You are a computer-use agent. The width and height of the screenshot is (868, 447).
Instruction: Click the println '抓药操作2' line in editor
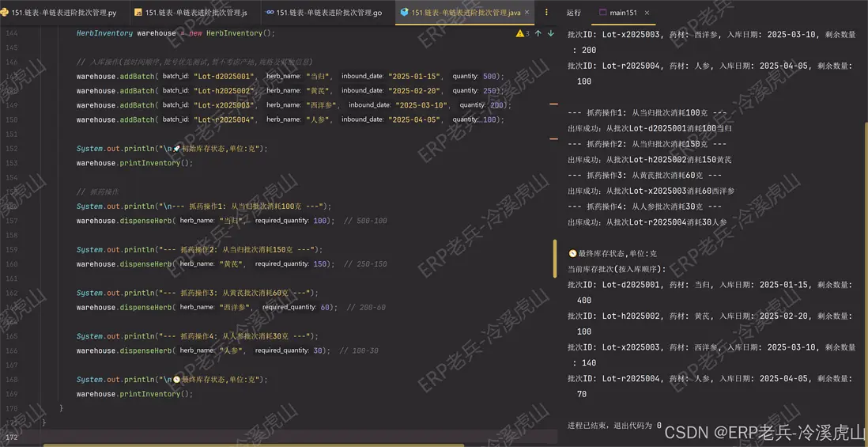[x=199, y=249]
